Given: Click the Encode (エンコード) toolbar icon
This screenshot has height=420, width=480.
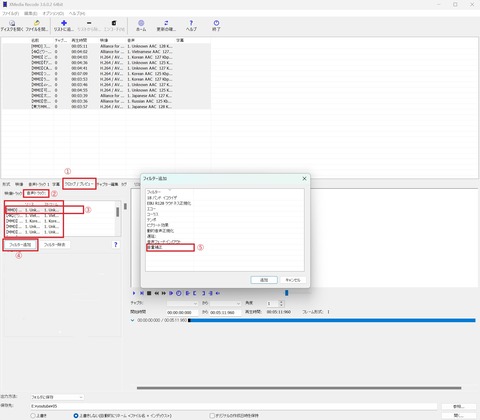Looking at the screenshot, I should (x=114, y=23).
